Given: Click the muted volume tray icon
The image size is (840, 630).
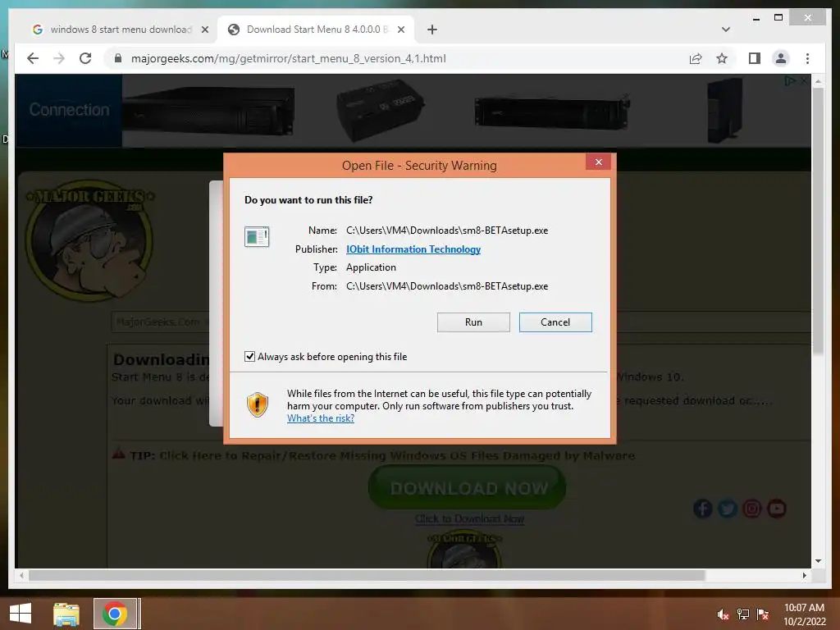Looking at the screenshot, I should [x=724, y=614].
